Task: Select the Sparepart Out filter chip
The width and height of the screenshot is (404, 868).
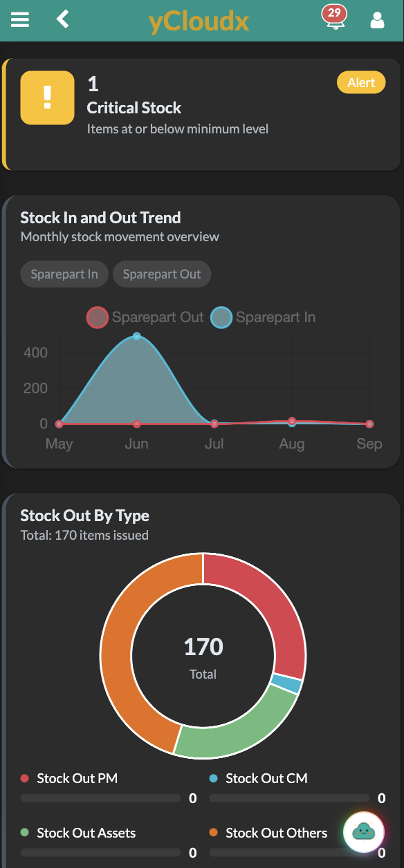Action: click(x=162, y=274)
